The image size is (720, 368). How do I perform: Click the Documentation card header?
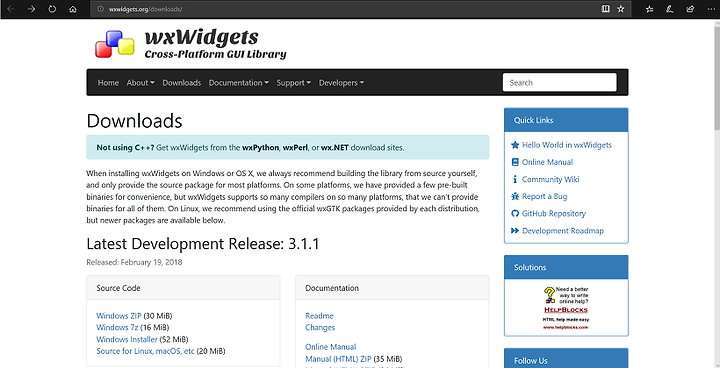tap(392, 288)
